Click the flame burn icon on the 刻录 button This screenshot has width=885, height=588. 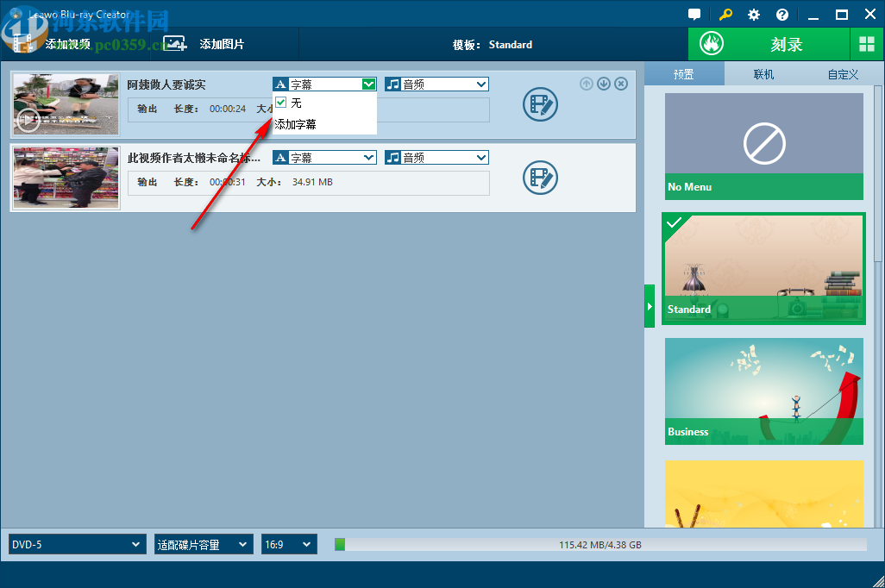pyautogui.click(x=711, y=42)
